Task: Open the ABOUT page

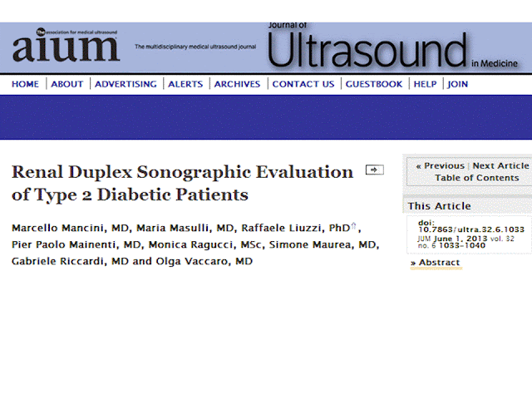Action: tap(66, 84)
